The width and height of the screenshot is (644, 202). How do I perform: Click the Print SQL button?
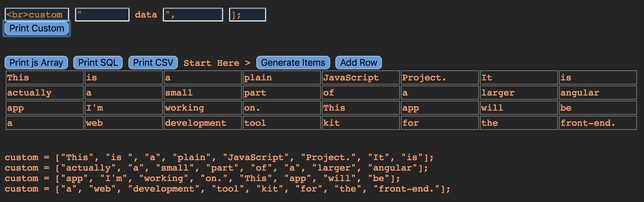[x=98, y=63]
